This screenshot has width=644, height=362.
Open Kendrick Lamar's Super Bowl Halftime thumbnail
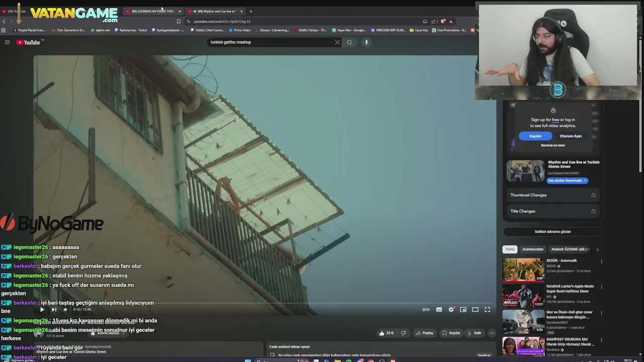pos(523,295)
